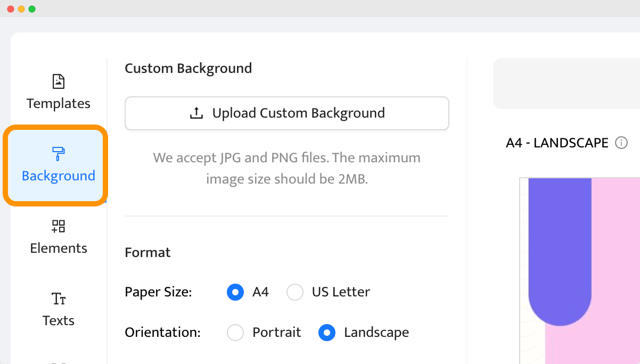The image size is (640, 364).
Task: Select Landscape orientation
Action: click(327, 333)
